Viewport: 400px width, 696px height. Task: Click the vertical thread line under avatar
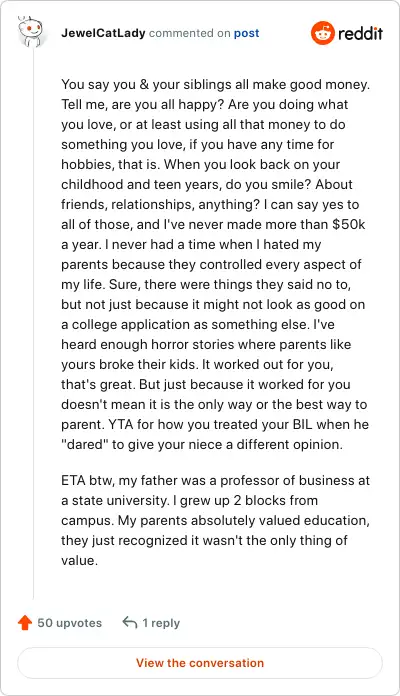pyautogui.click(x=34, y=323)
